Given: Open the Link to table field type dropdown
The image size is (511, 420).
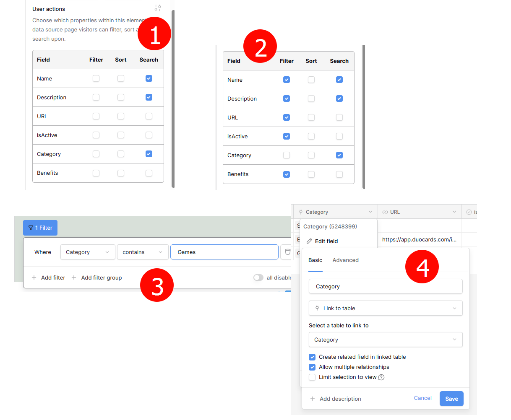Looking at the screenshot, I should 386,308.
